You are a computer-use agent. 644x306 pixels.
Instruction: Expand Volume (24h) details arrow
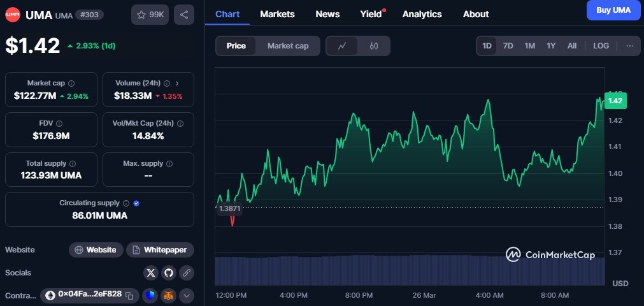click(x=177, y=84)
